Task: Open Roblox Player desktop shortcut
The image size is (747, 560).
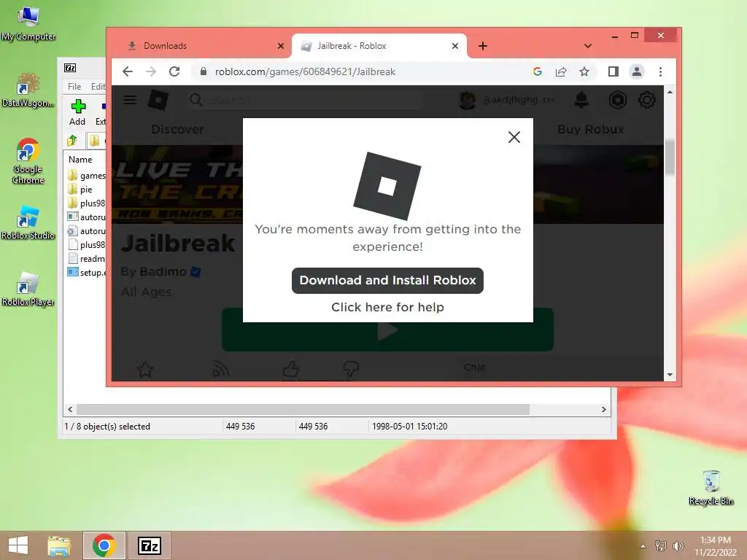Action: coord(28,289)
